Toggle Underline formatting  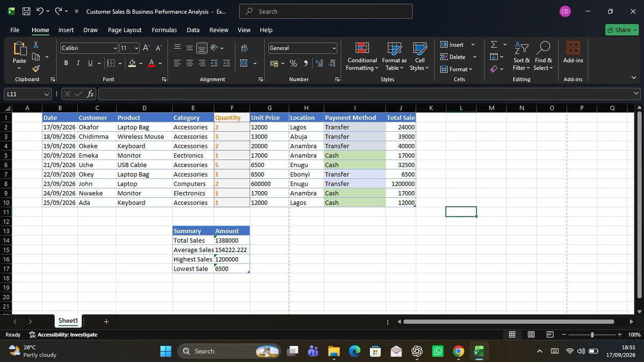(90, 63)
